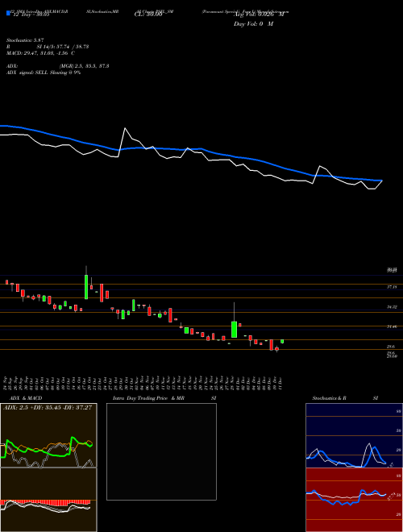Click the 'Avg Vol: 0.026 M' label
The width and height of the screenshot is (403, 532).
(x=259, y=15)
